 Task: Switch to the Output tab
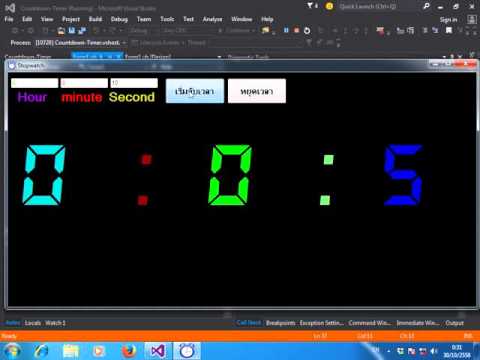click(x=454, y=323)
